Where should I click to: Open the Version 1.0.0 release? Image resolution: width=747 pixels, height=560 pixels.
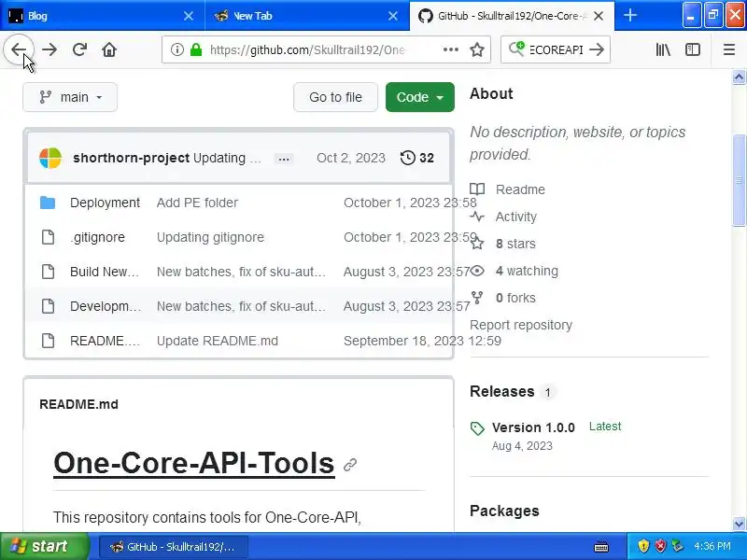[533, 427]
